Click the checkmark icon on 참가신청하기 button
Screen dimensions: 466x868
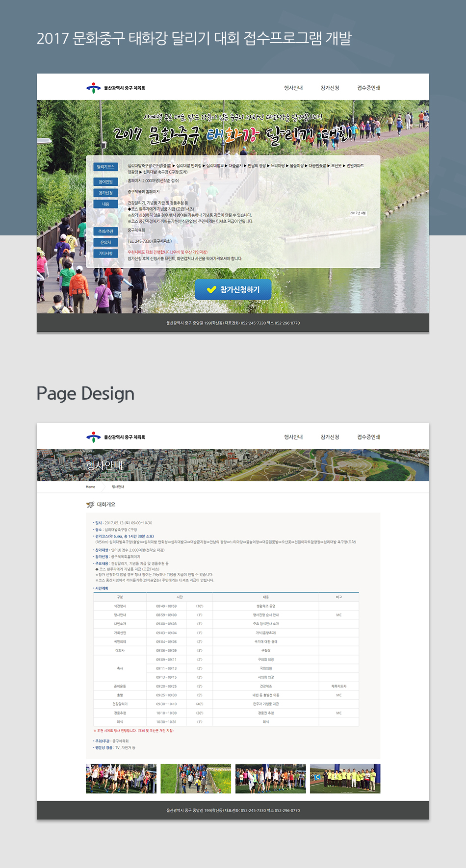(211, 290)
